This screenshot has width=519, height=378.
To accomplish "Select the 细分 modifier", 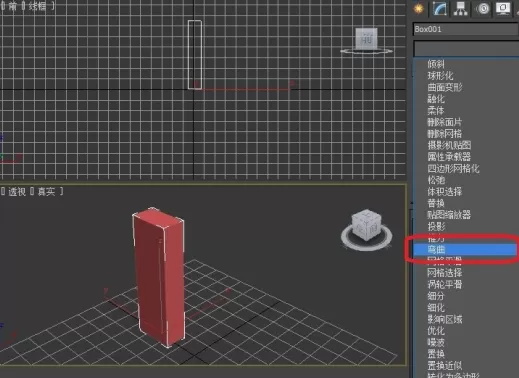I will [436, 296].
